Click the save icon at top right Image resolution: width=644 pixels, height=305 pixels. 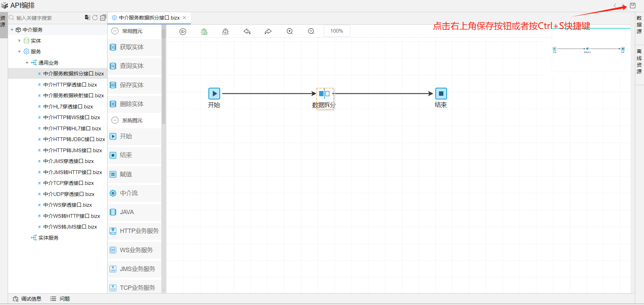[633, 5]
